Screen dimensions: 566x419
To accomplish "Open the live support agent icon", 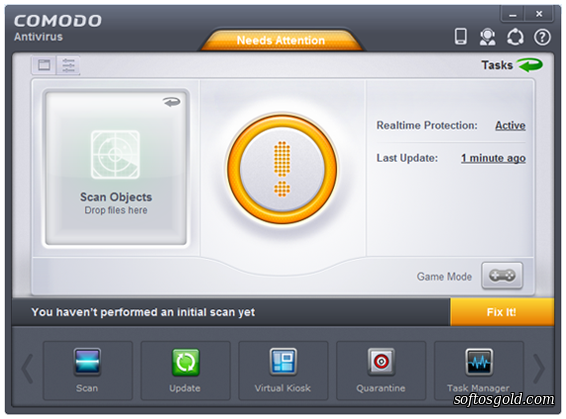I will (x=487, y=37).
